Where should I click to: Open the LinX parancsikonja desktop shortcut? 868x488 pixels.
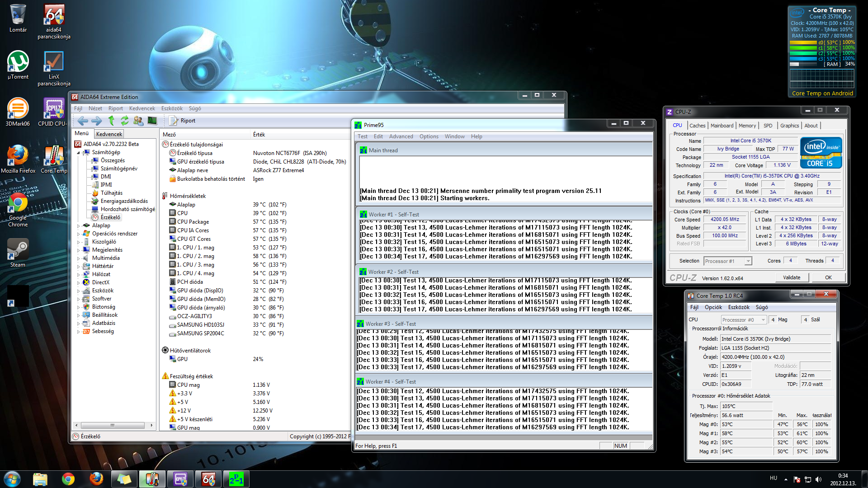coord(54,69)
